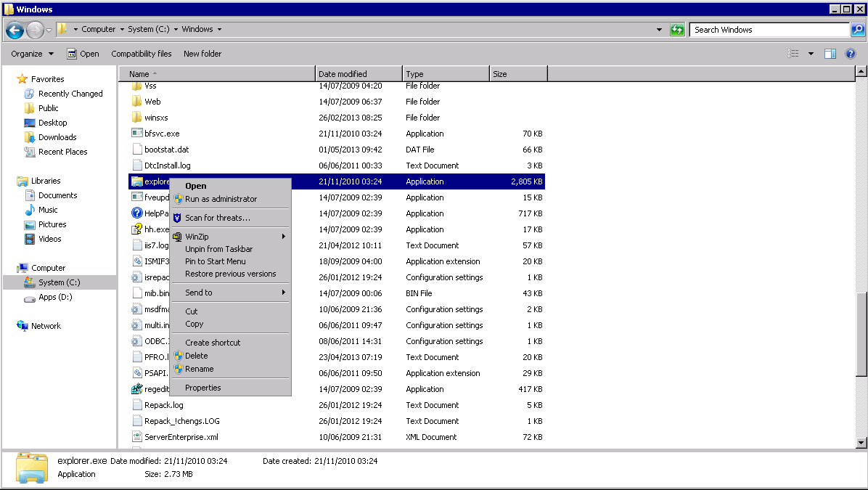The image size is (868, 490).
Task: Click the Network icon in sidebar
Action: click(22, 325)
